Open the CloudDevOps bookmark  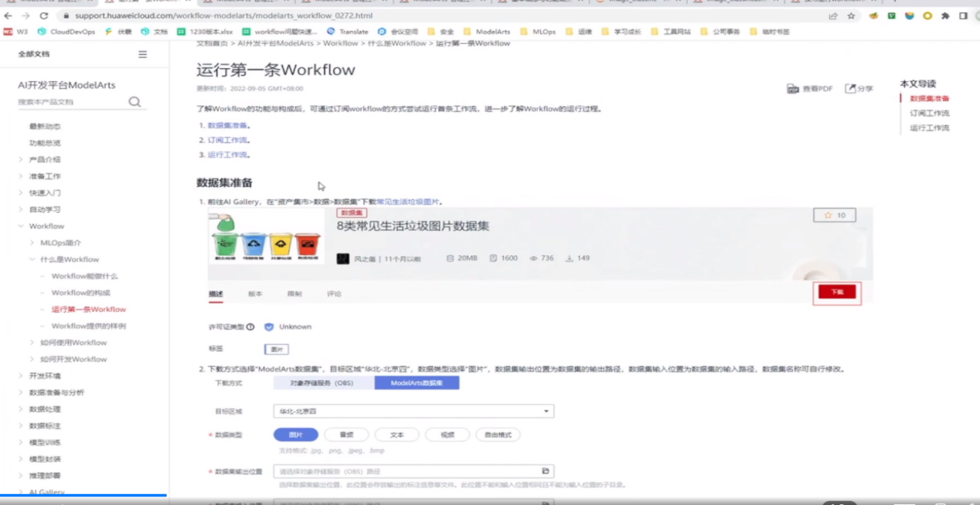[66, 32]
